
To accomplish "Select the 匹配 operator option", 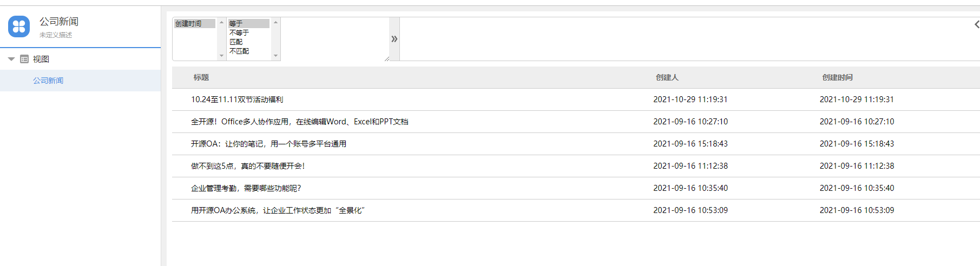I will click(236, 42).
